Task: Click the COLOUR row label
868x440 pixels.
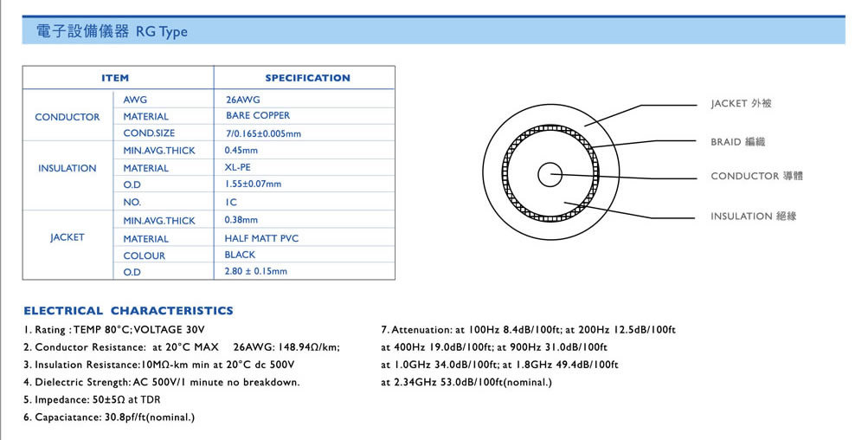Action: click(144, 256)
